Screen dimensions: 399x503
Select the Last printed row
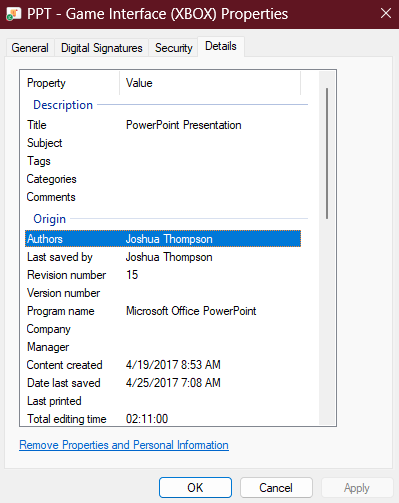pyautogui.click(x=163, y=401)
